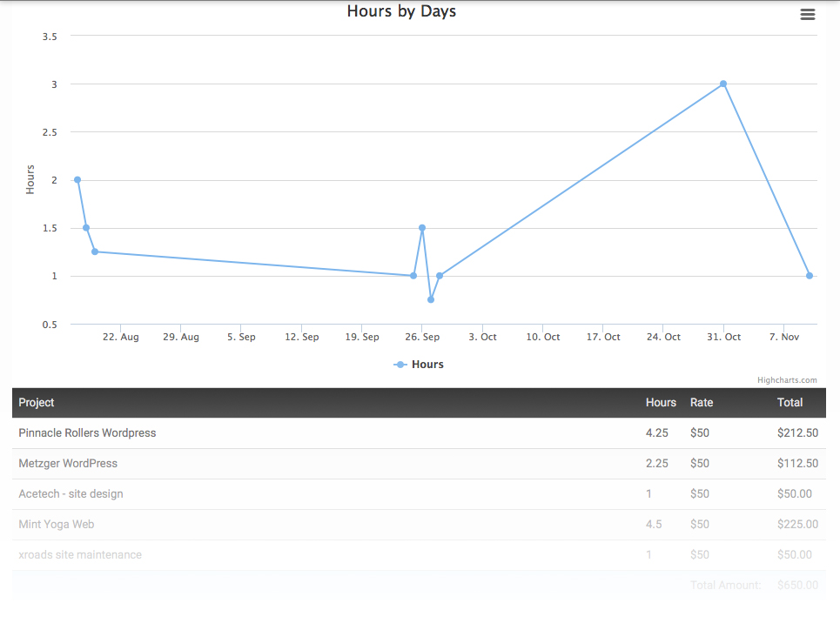Select the Acetech - site design row
This screenshot has height=630, width=840.
coord(71,494)
